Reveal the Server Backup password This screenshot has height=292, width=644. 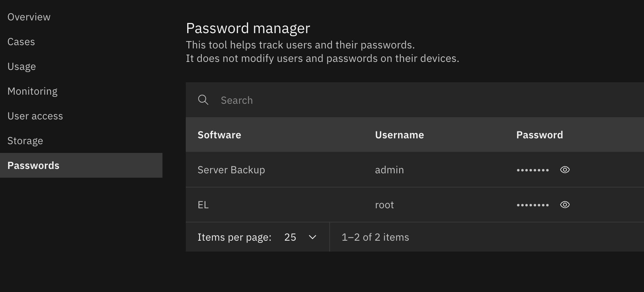[565, 170]
